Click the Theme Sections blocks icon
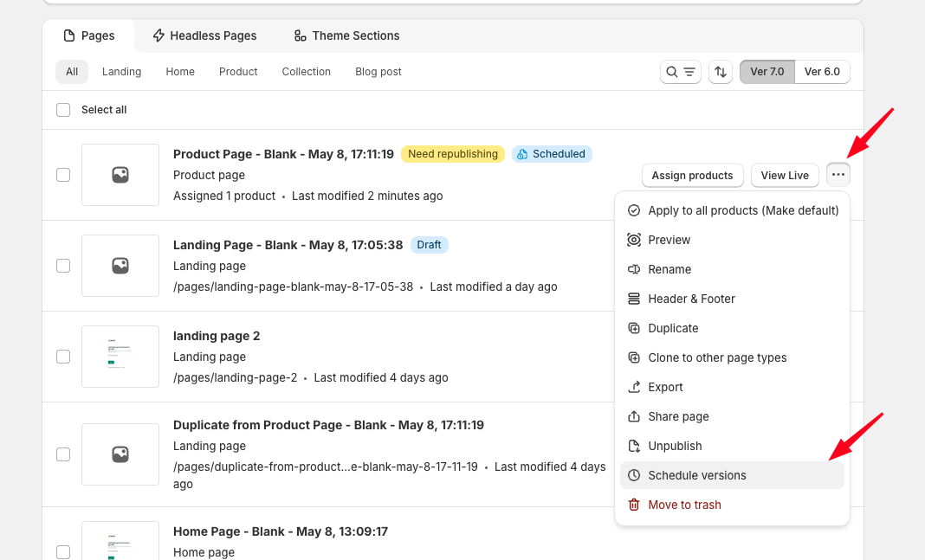Screen dimensions: 925x560 point(301,35)
